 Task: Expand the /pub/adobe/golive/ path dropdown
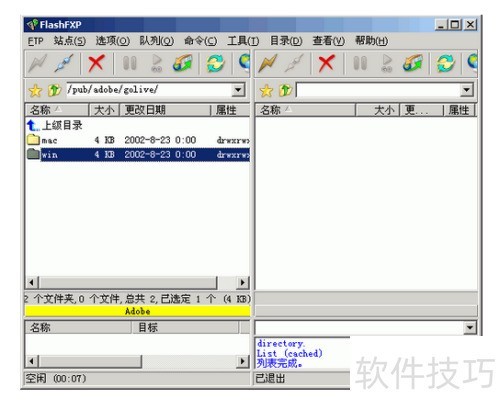pyautogui.click(x=238, y=90)
